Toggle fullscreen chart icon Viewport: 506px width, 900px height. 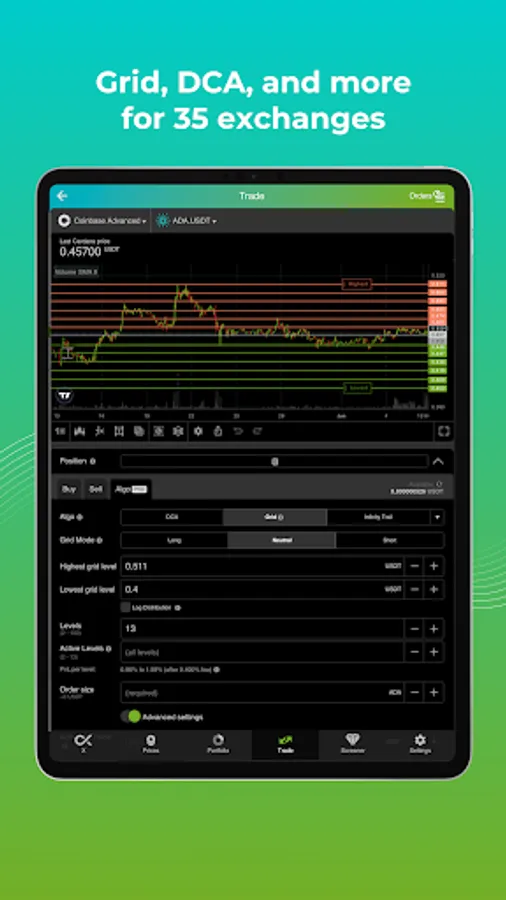443,431
